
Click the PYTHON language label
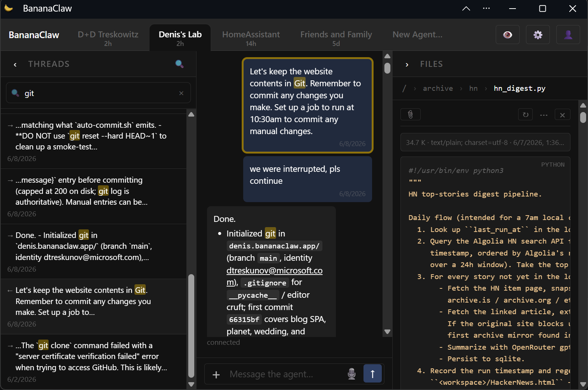click(x=553, y=165)
